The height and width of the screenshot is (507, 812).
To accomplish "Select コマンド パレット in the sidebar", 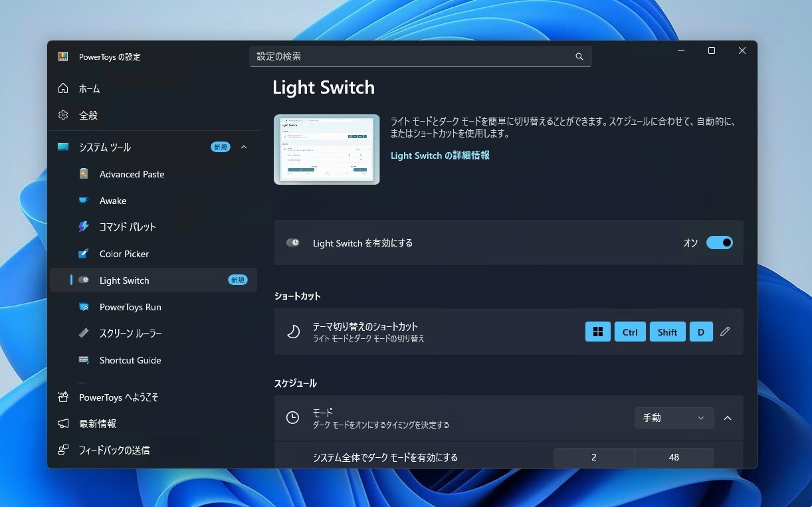I will (153, 227).
